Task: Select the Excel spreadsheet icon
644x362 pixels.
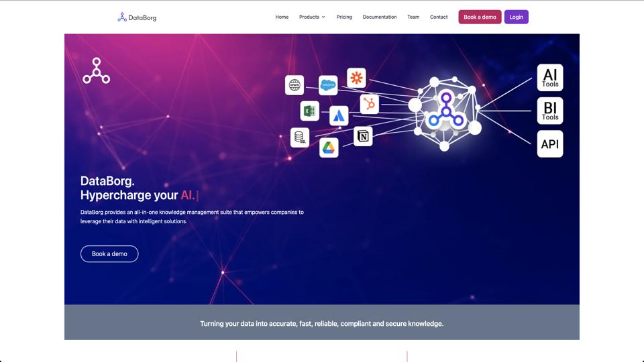Action: (310, 111)
